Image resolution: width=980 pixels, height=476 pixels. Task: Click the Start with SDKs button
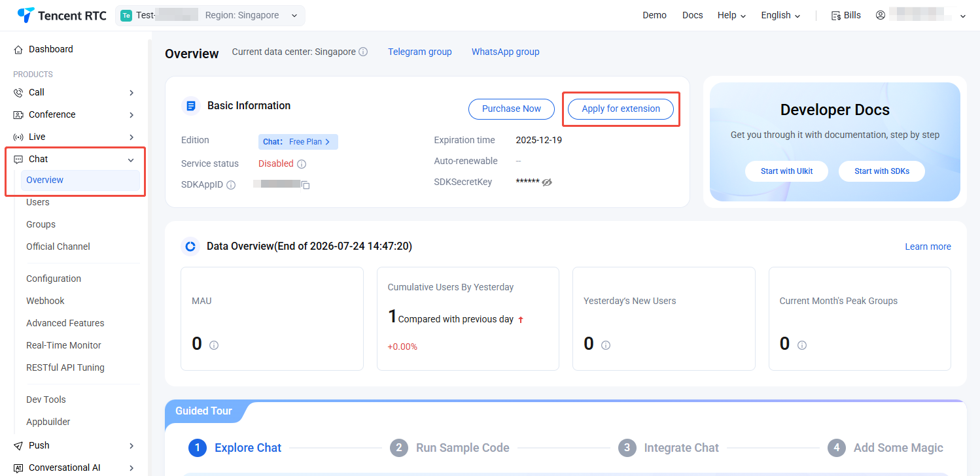coord(882,171)
